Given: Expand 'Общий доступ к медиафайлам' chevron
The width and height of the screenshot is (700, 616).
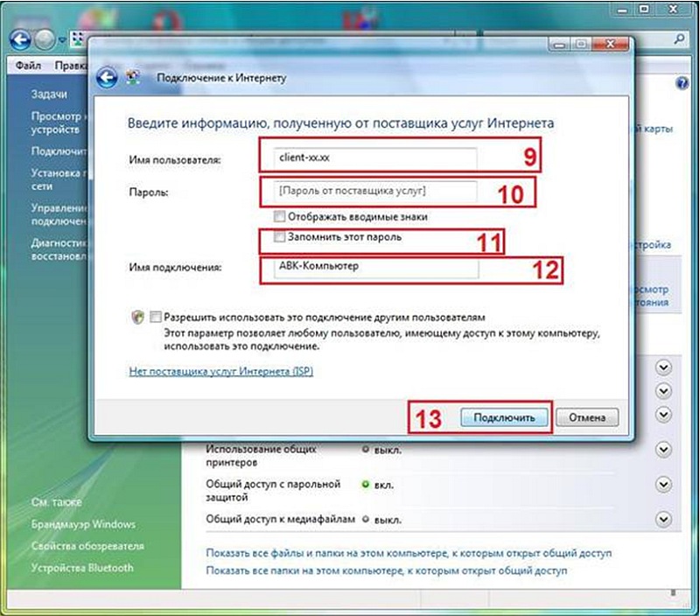Looking at the screenshot, I should coord(663,519).
